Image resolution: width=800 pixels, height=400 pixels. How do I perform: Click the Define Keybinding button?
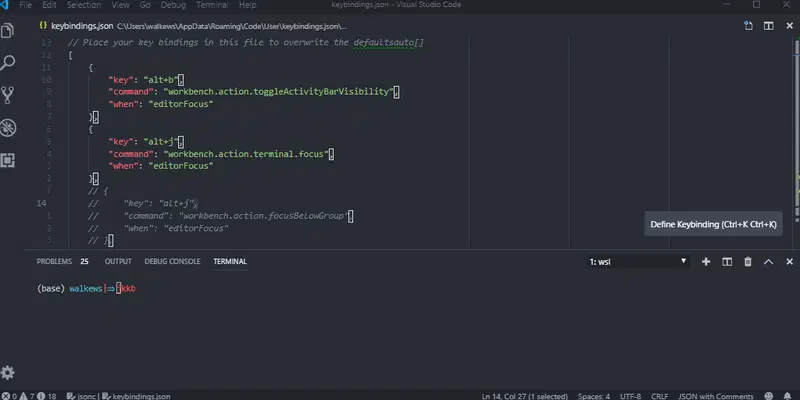pyautogui.click(x=713, y=224)
